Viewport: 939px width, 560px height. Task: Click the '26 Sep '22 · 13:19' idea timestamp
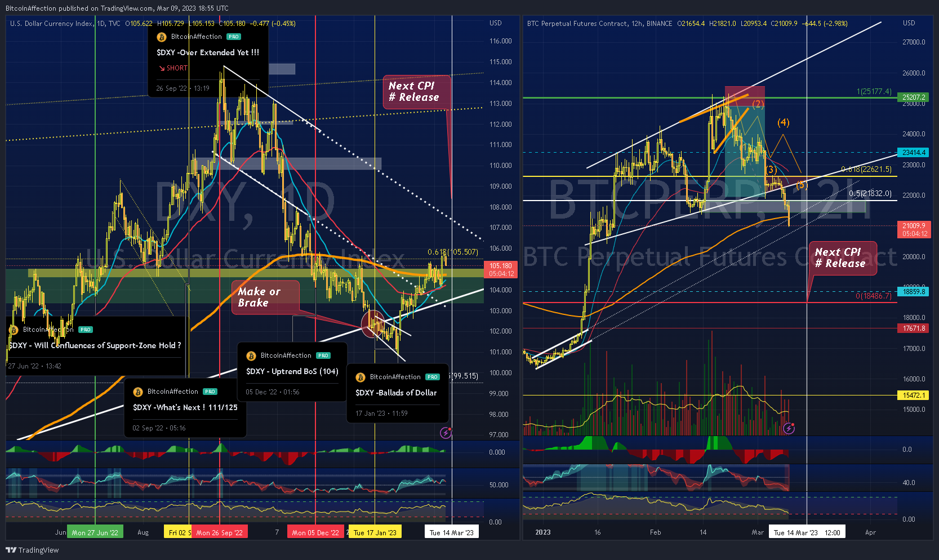[x=183, y=88]
